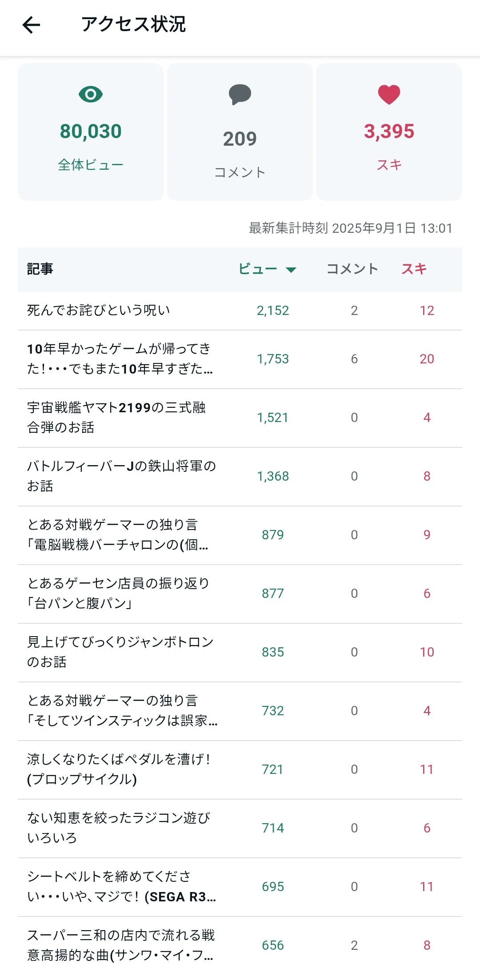
Task: Open ない知恵を絞ったラジコン遊び article
Action: coord(240,828)
